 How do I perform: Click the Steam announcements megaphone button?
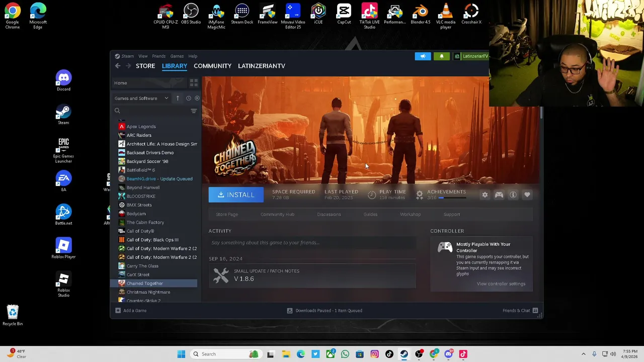423,56
